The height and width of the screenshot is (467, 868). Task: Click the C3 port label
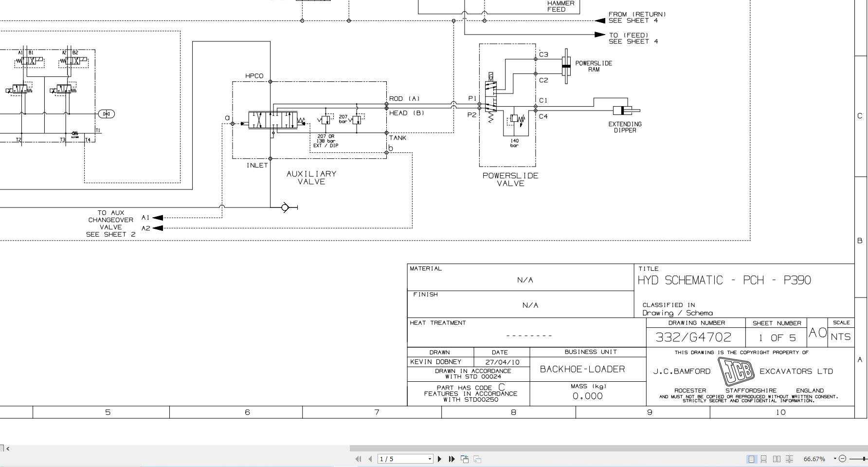[543, 55]
